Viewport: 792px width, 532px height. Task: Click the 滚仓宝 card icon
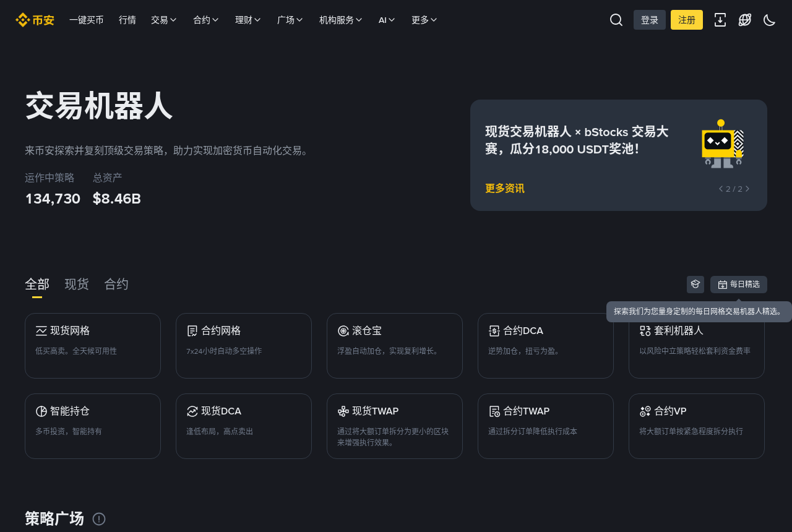[343, 331]
